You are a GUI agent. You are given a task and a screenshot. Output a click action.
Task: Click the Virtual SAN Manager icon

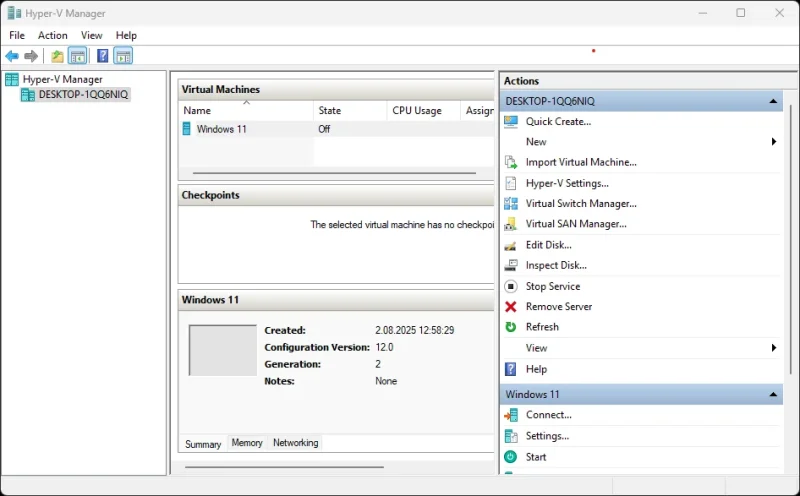tap(510, 224)
